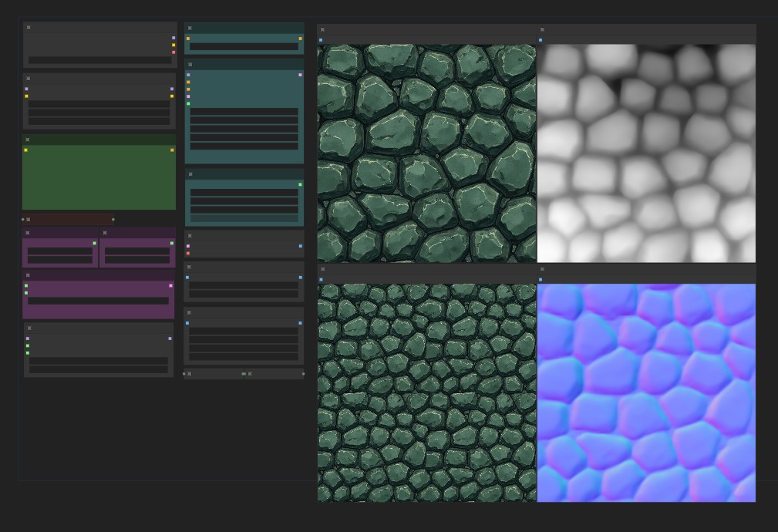Select title bar of the bottom-left gray node

coord(99,328)
